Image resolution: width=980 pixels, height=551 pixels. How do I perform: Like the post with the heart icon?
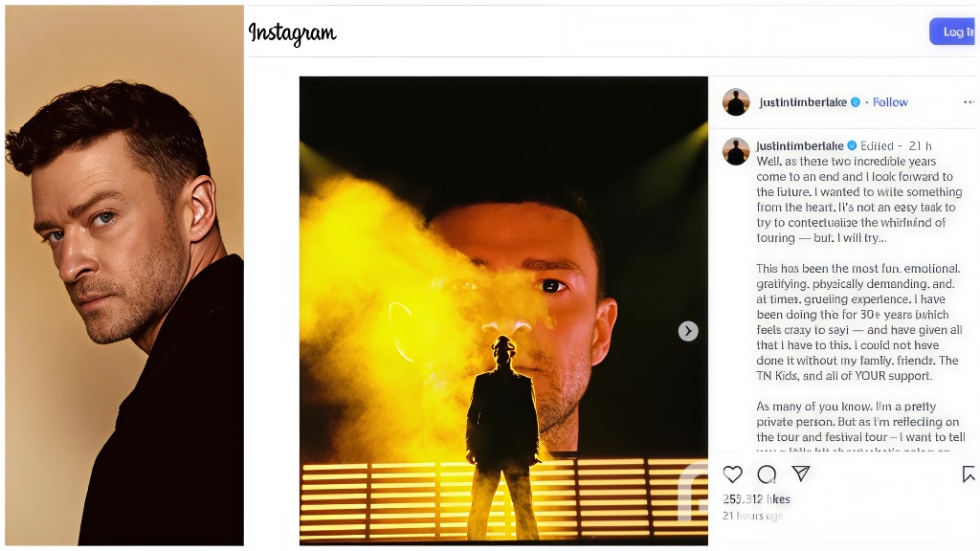(732, 474)
